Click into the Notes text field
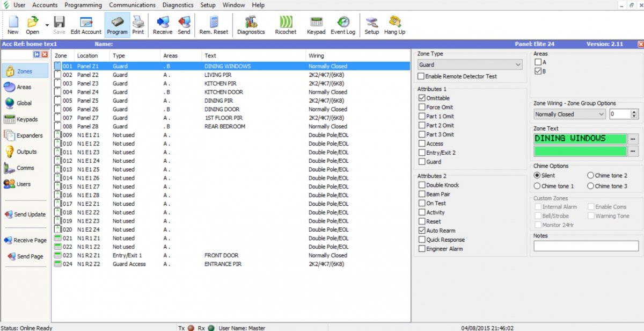This screenshot has height=331, width=644. coord(586,246)
